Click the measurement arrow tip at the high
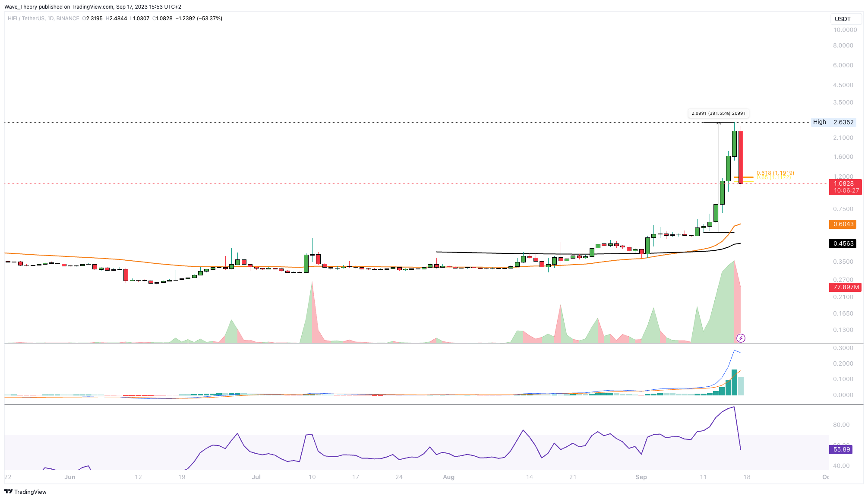 [x=719, y=123]
